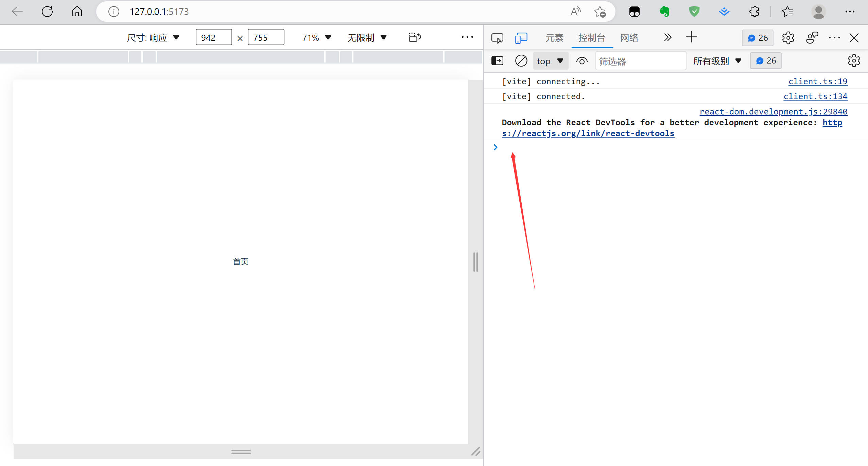Rotate the device viewport icon

tap(415, 37)
